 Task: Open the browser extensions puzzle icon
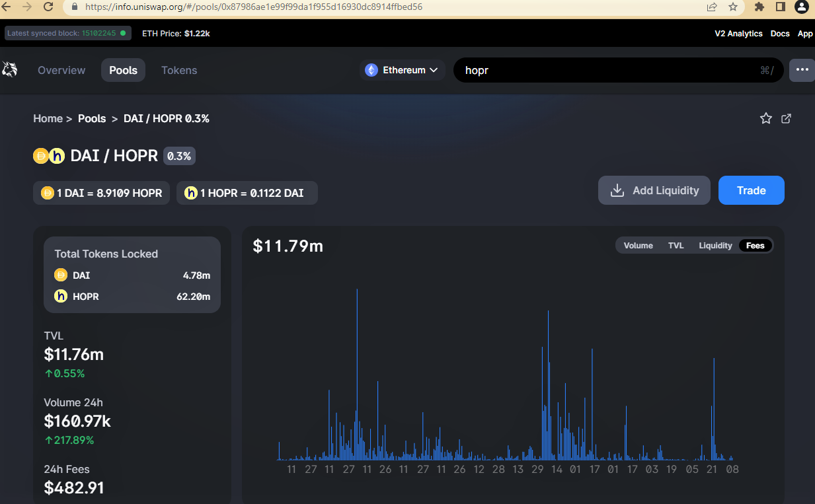coord(759,7)
